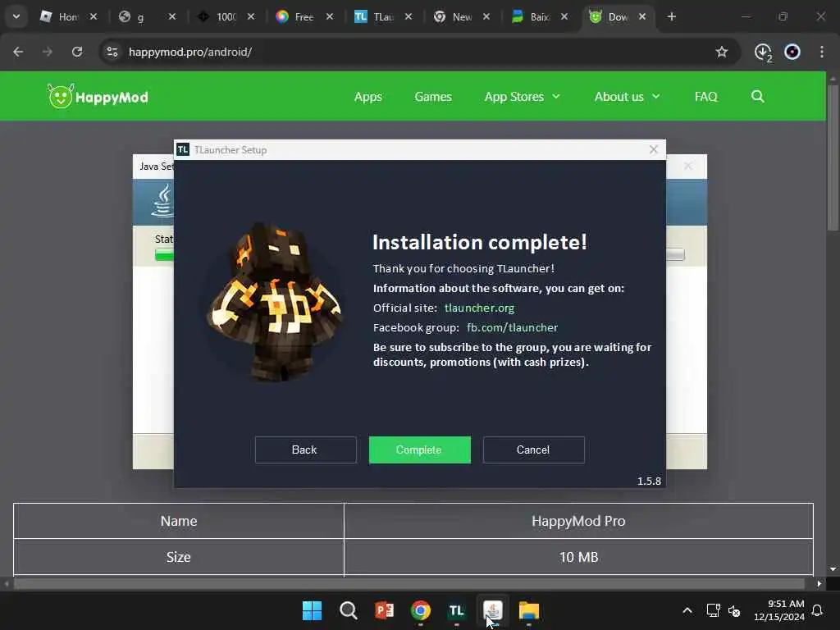The width and height of the screenshot is (840, 630).
Task: Close the TLauncher Setup dialog
Action: tap(654, 149)
